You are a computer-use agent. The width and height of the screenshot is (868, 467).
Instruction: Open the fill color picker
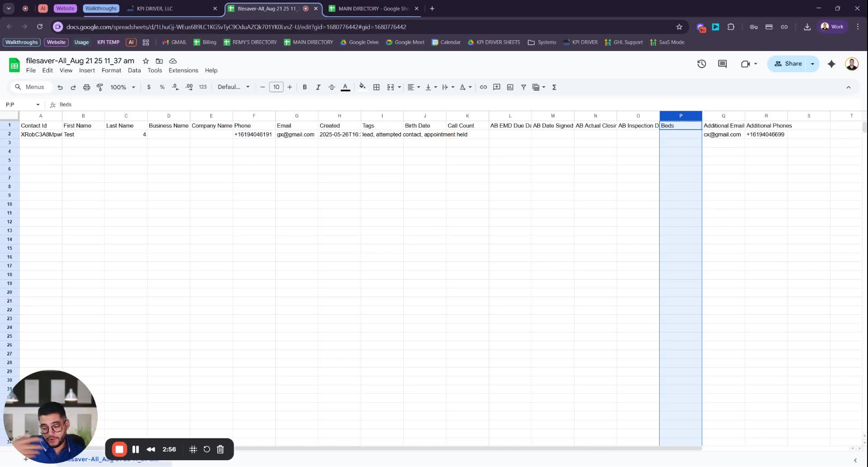[362, 87]
